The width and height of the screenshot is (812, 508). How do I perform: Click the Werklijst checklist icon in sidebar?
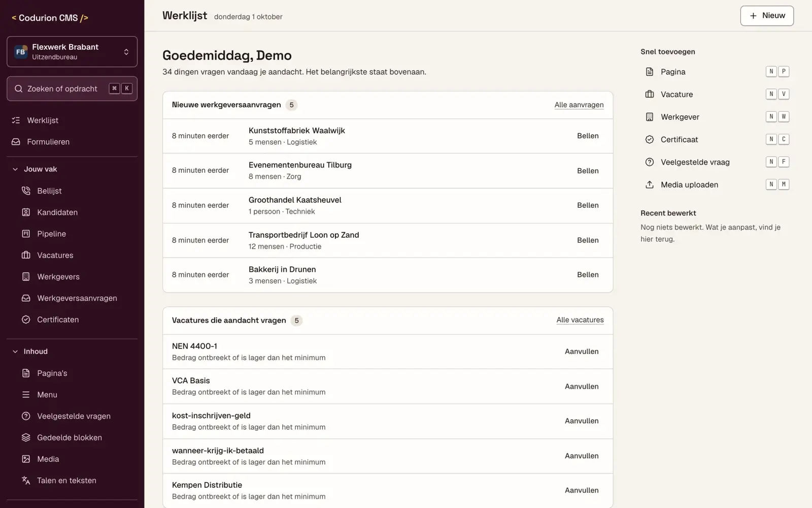(x=16, y=120)
